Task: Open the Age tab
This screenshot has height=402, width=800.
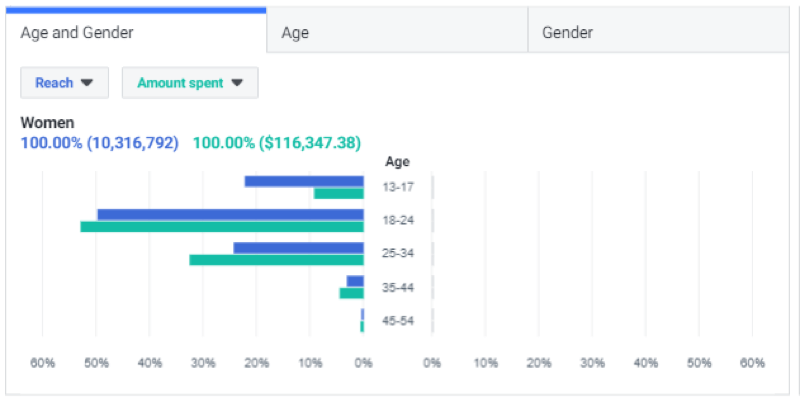Action: 295,32
